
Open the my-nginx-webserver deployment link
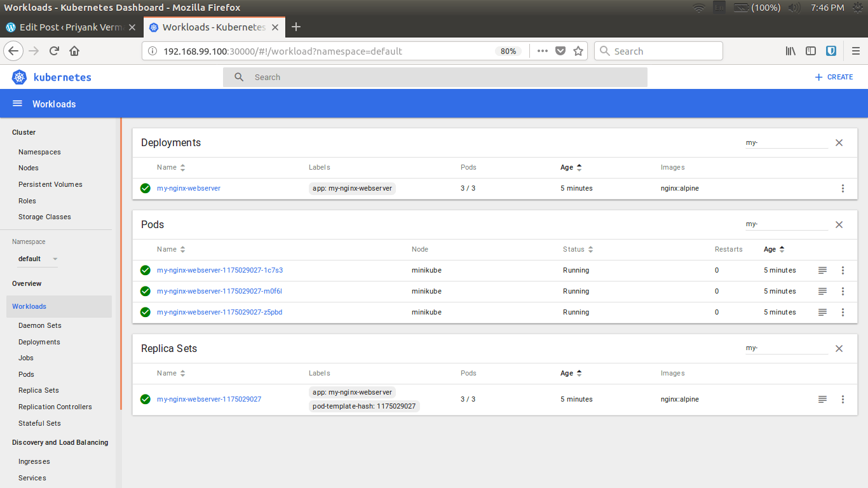[189, 188]
